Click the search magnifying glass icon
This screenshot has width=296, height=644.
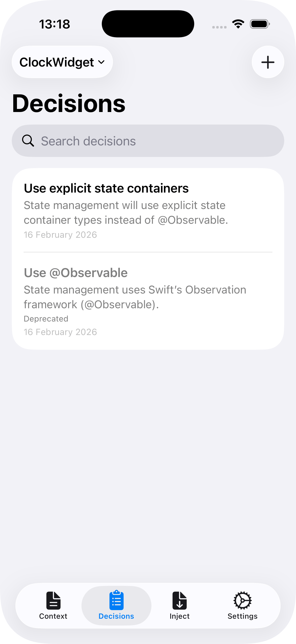click(28, 141)
